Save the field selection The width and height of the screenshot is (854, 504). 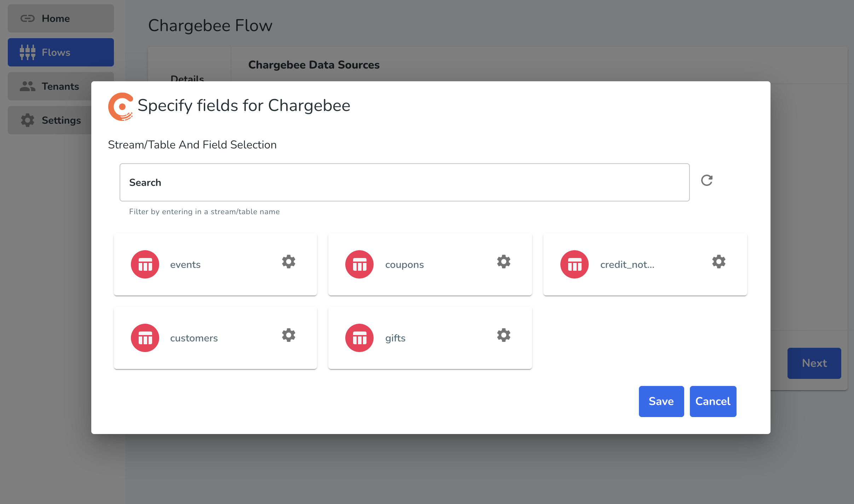pos(662,402)
